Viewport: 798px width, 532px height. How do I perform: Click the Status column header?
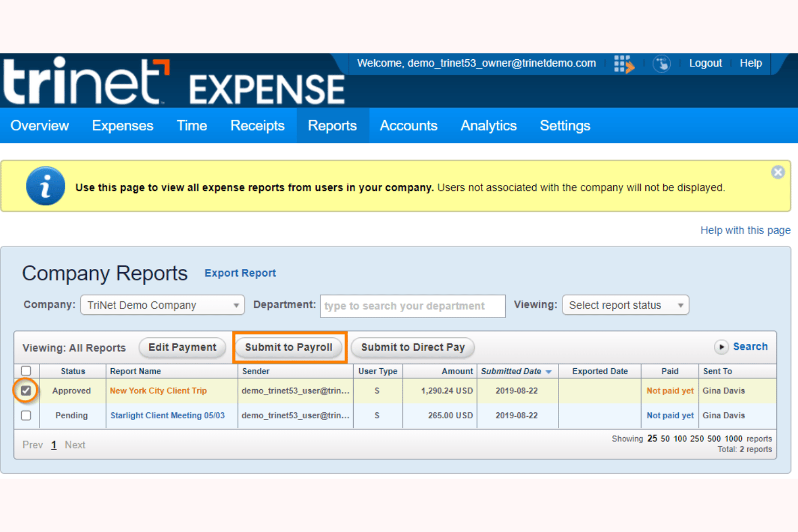click(x=73, y=371)
